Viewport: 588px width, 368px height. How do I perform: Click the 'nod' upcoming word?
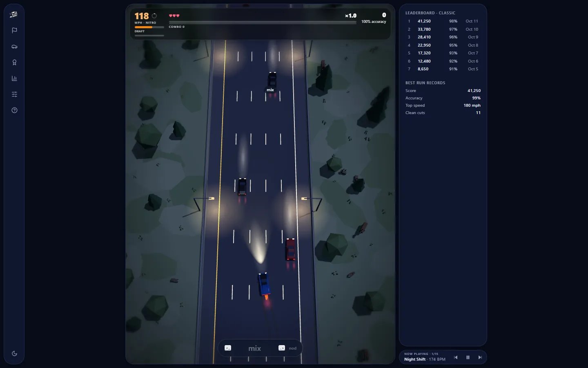coord(293,348)
